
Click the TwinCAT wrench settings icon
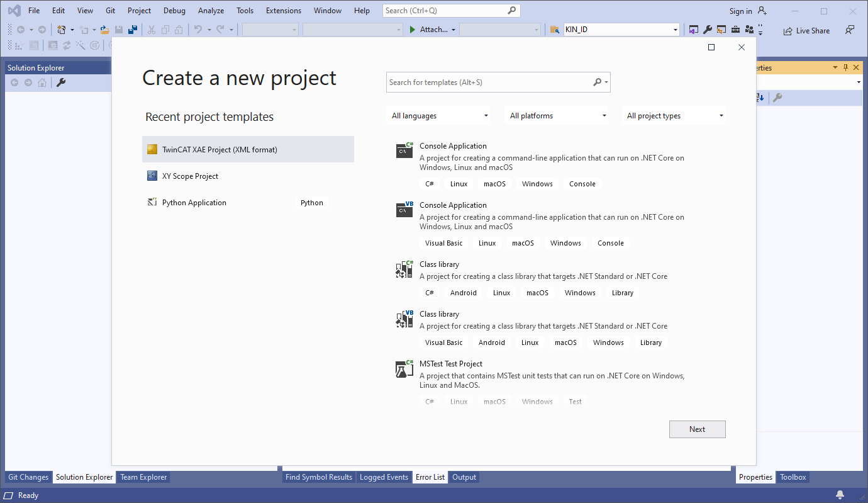(x=708, y=30)
